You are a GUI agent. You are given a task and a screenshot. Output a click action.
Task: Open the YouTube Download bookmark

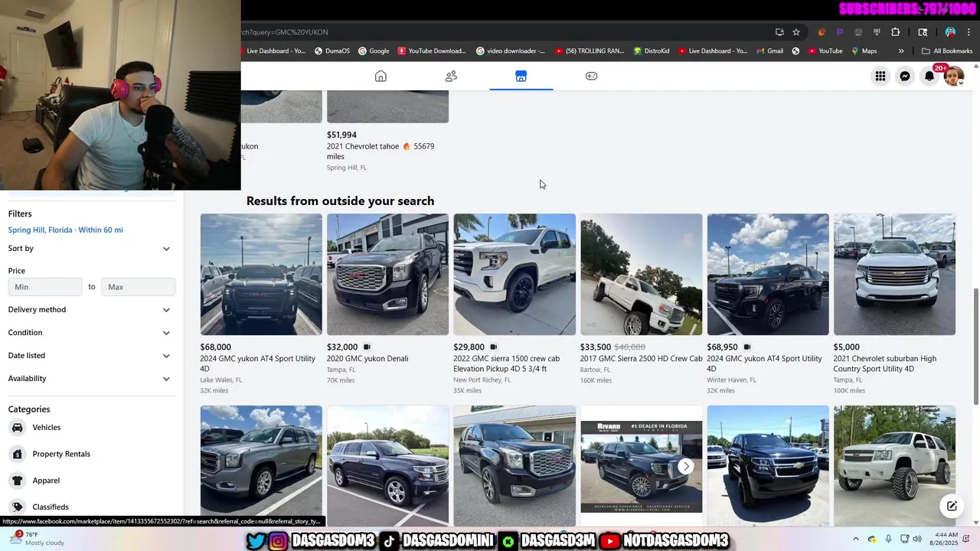(x=432, y=51)
